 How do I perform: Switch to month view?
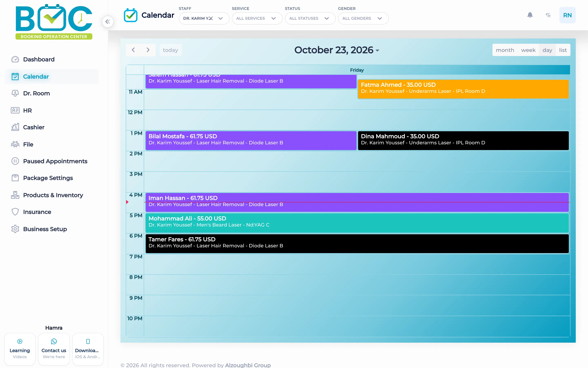pos(505,50)
